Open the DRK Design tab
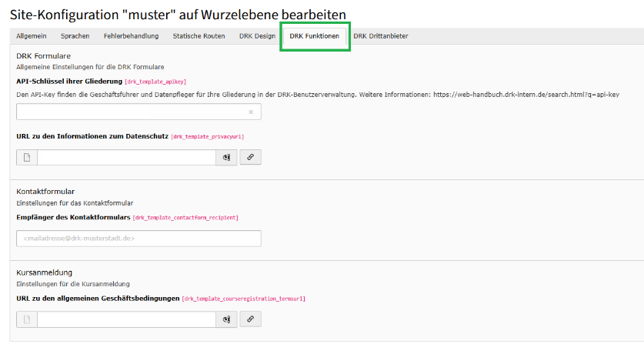This screenshot has width=644, height=344. [x=257, y=36]
